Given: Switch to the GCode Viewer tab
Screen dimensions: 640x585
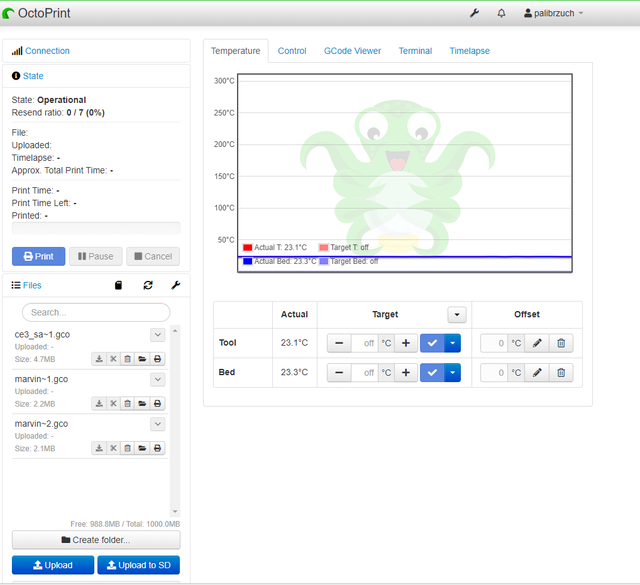Looking at the screenshot, I should pos(352,51).
